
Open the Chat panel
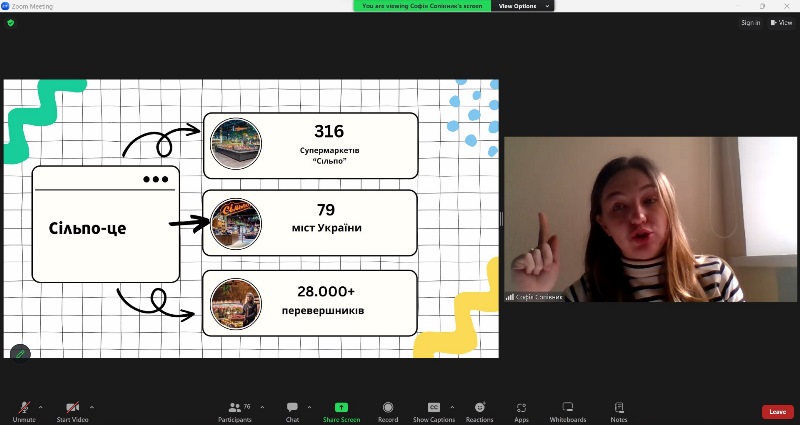[x=292, y=412]
